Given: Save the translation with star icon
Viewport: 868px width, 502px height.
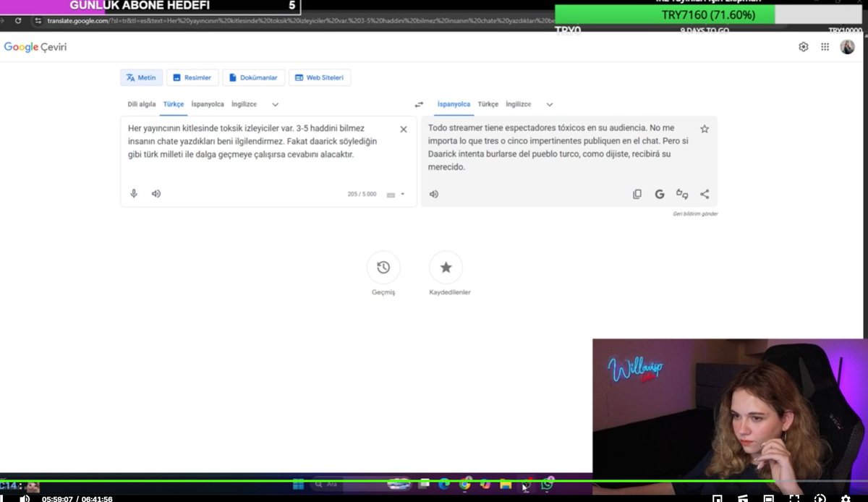Looking at the screenshot, I should 705,129.
